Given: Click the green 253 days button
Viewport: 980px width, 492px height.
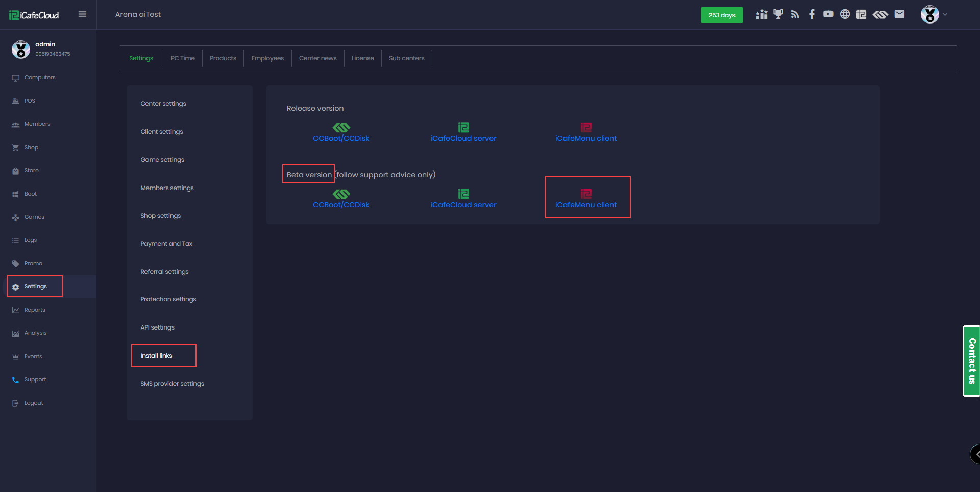Looking at the screenshot, I should pos(722,15).
